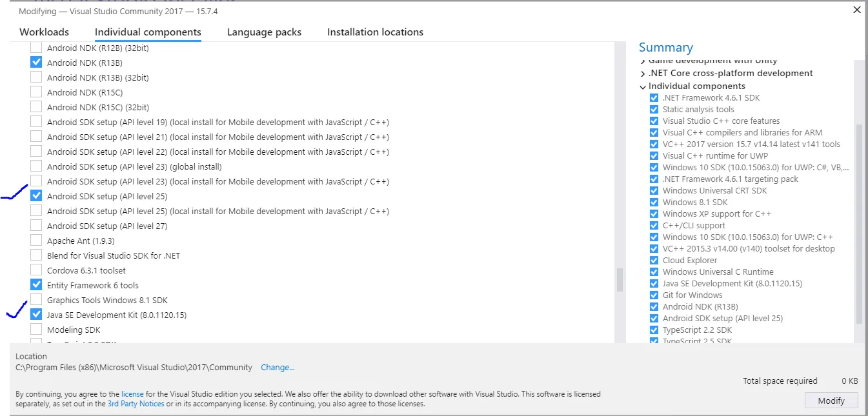Uncheck Cloud Explorer in Summary
The image size is (868, 416).
point(654,261)
